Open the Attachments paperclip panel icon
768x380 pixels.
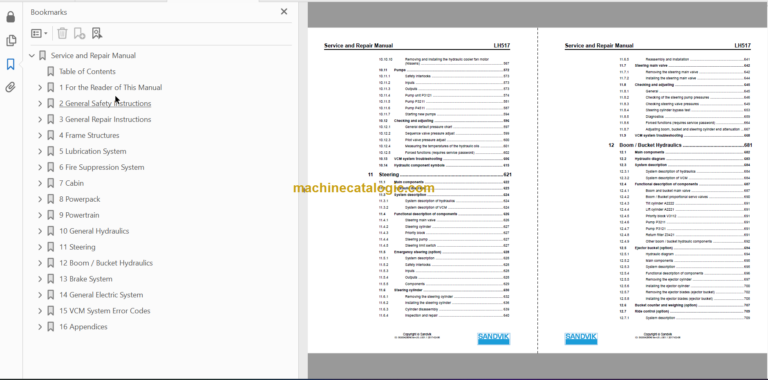[x=10, y=88]
